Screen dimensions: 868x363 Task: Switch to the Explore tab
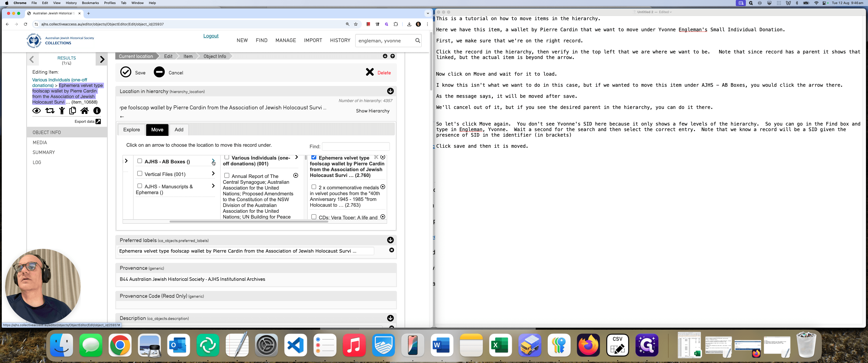(x=131, y=130)
